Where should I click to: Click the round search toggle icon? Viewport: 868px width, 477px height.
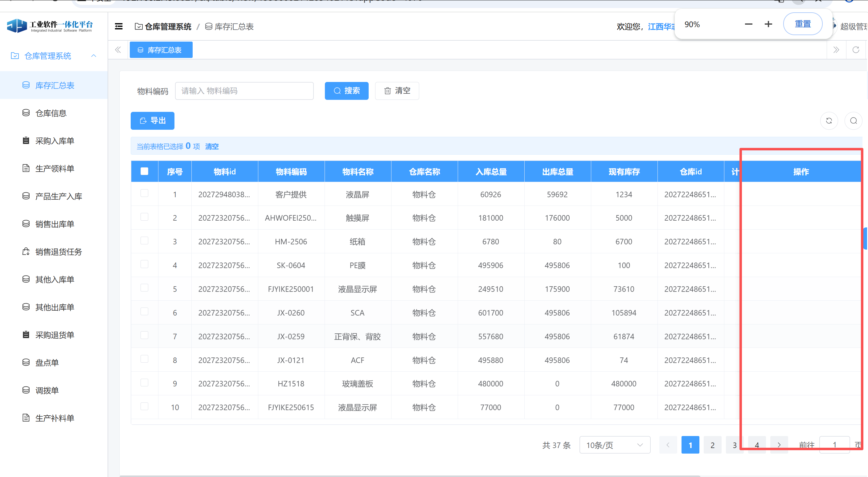click(x=853, y=120)
